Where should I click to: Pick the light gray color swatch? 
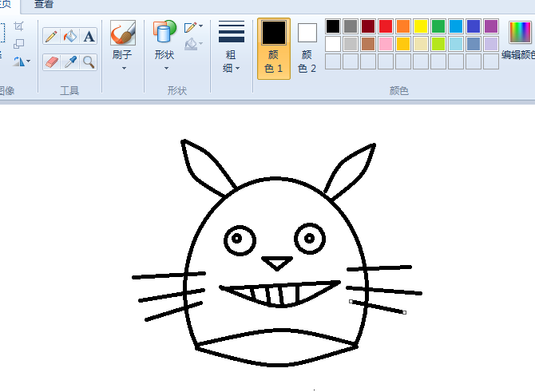351,44
